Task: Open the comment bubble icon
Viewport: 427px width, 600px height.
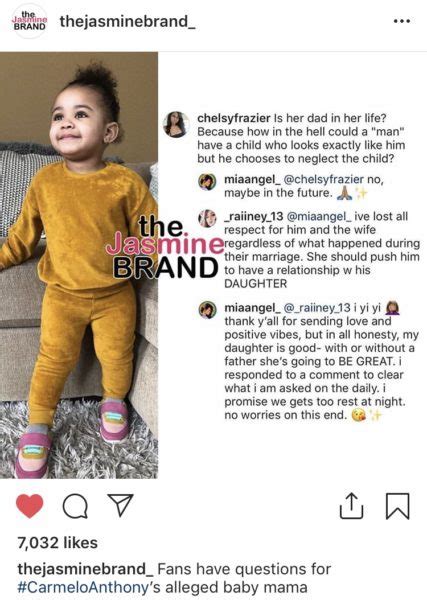Action: [75, 506]
